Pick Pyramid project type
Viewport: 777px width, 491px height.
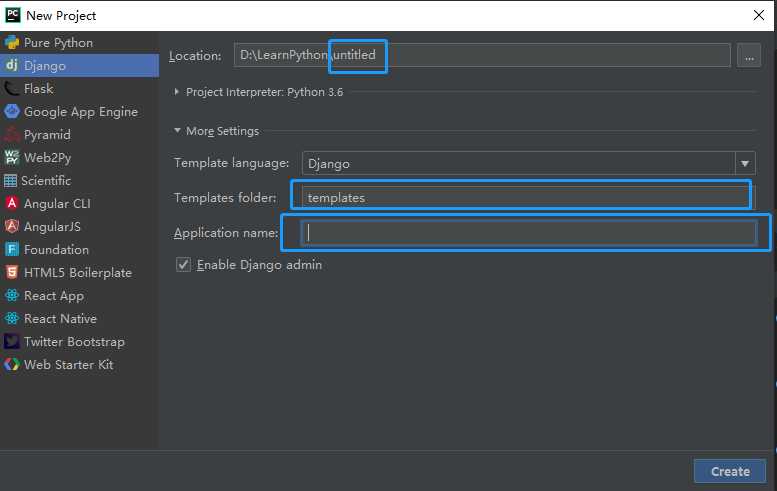(x=79, y=134)
